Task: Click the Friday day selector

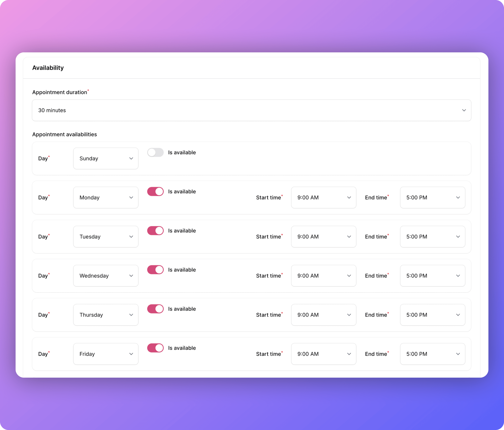Action: pos(106,354)
